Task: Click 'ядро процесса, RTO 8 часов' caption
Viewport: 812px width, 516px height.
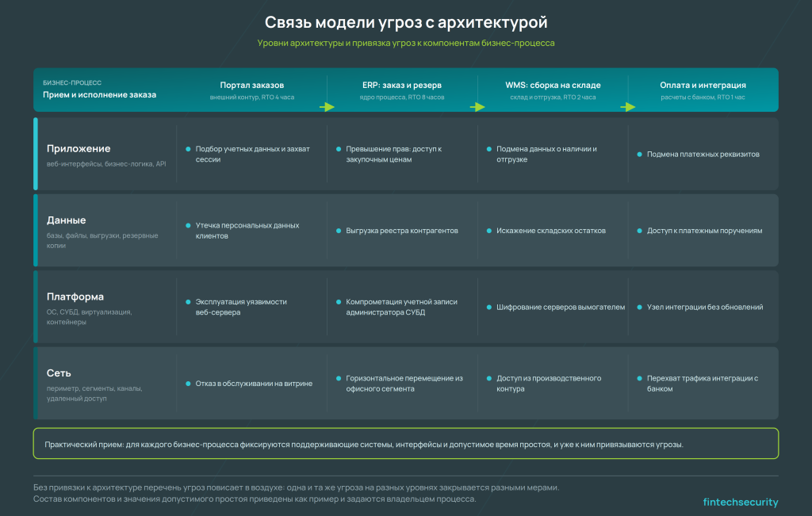Action: click(402, 97)
